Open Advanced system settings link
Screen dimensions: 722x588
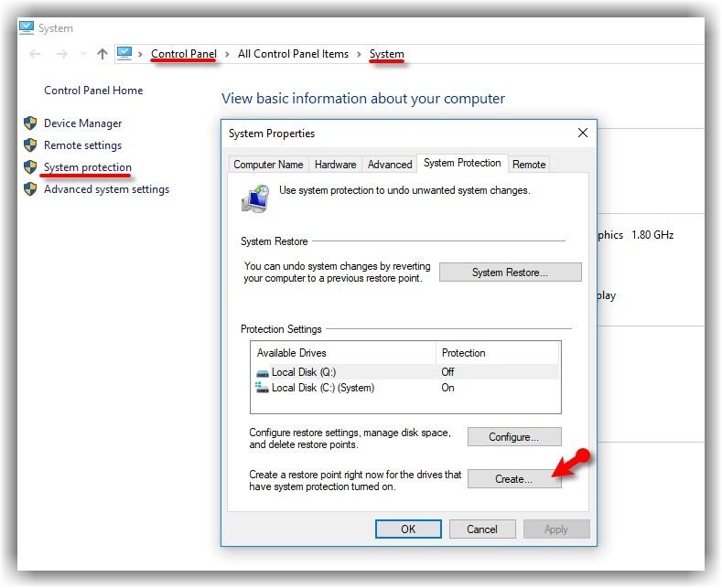click(x=106, y=189)
